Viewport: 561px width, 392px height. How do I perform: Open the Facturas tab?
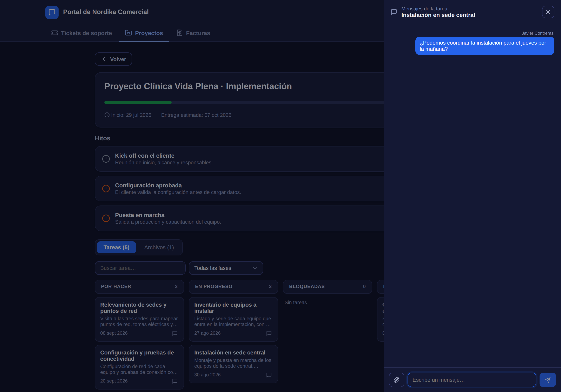click(x=193, y=33)
